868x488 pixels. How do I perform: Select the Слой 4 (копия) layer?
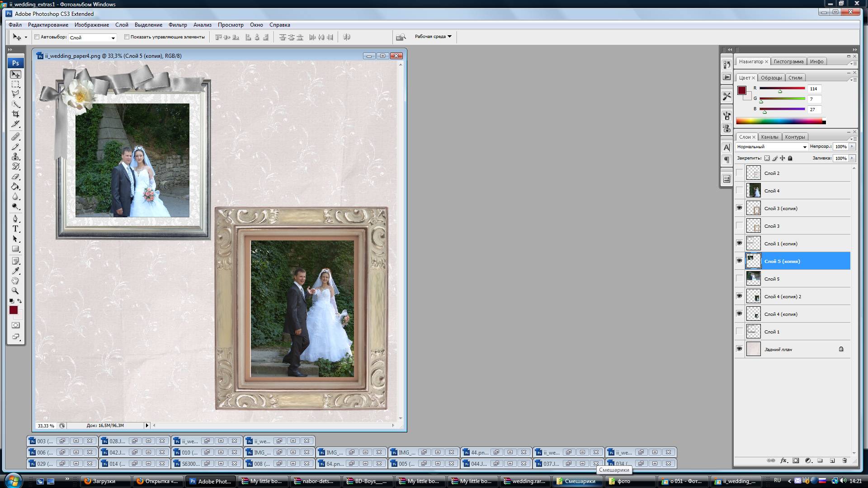(798, 314)
